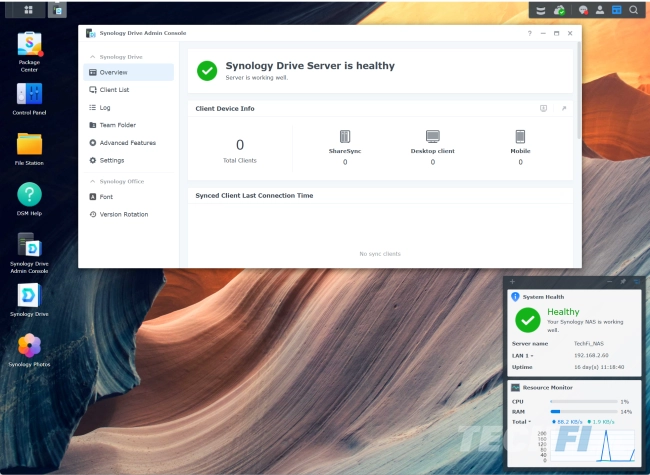
Task: Click the Admin Console vertical scrollbar
Action: [579, 90]
